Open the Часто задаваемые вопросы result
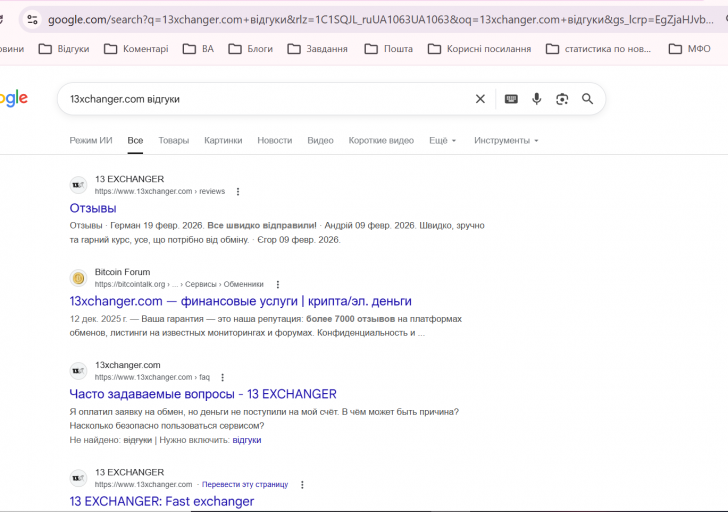728x512 pixels. [x=203, y=394]
